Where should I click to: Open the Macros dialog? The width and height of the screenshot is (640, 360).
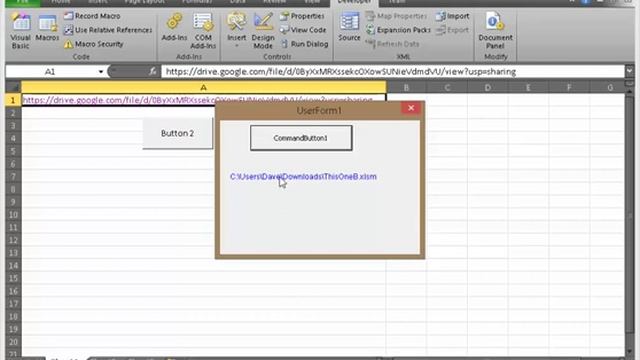pos(47,28)
